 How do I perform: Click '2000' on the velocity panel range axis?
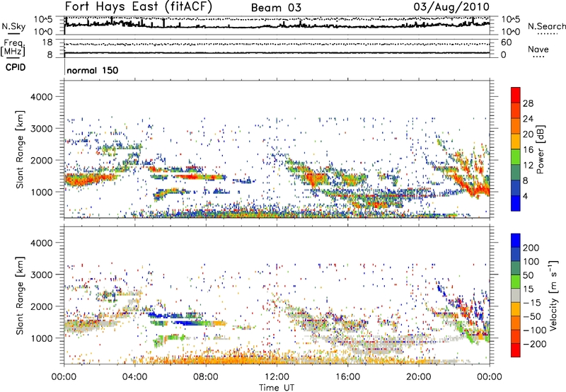[x=41, y=306]
